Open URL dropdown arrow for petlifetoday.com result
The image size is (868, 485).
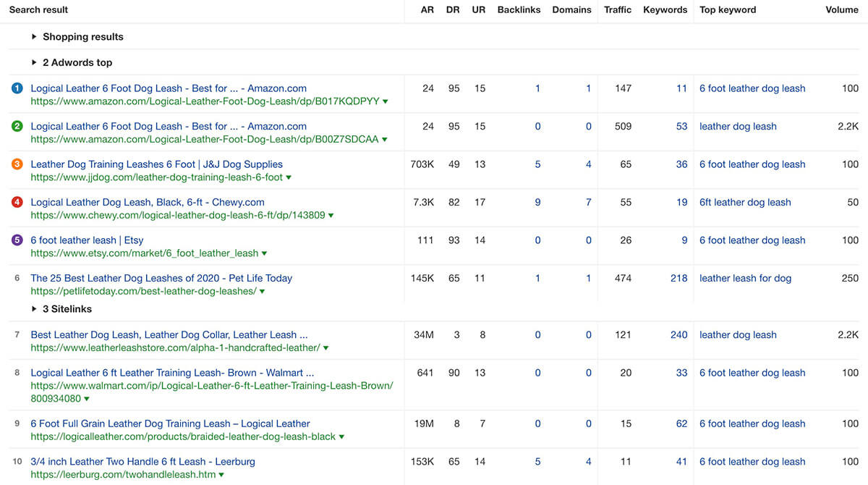click(263, 292)
